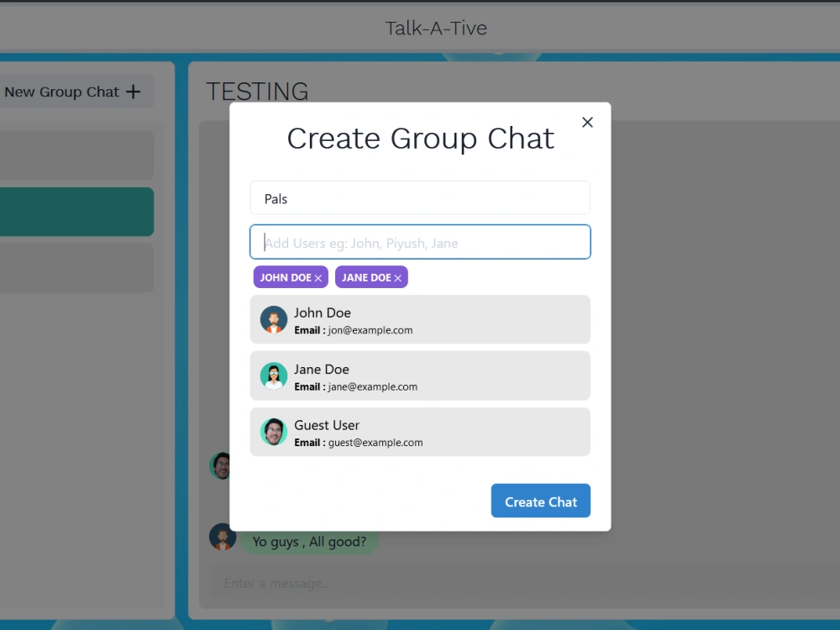Click the JANE DOE purple badge
This screenshot has width=840, height=630.
point(371,277)
